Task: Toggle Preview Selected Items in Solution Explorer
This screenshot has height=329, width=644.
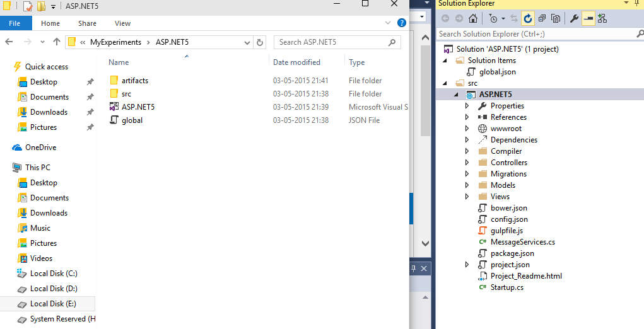Action: click(588, 18)
